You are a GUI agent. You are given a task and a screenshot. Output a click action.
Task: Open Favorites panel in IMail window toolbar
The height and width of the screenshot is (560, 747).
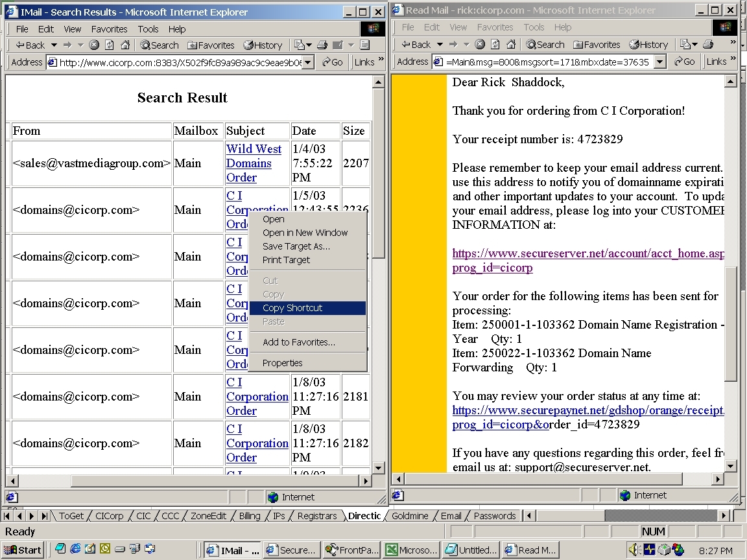click(x=211, y=45)
